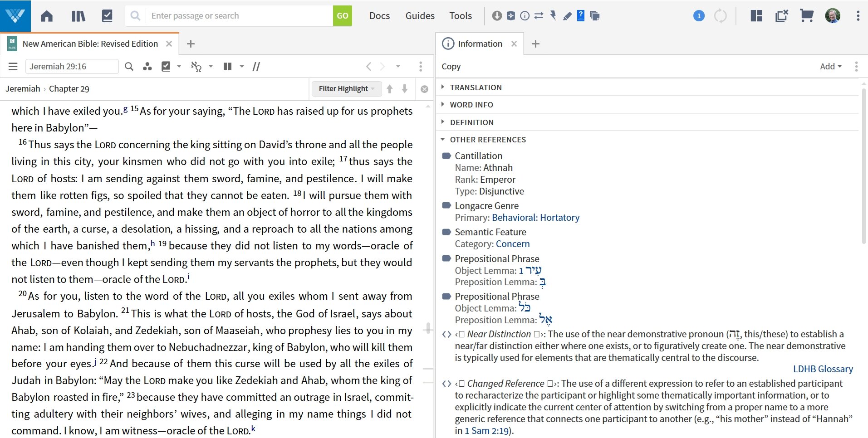Viewport: 868px width, 438px height.
Task: Click the double-slash link set icon
Action: point(256,67)
